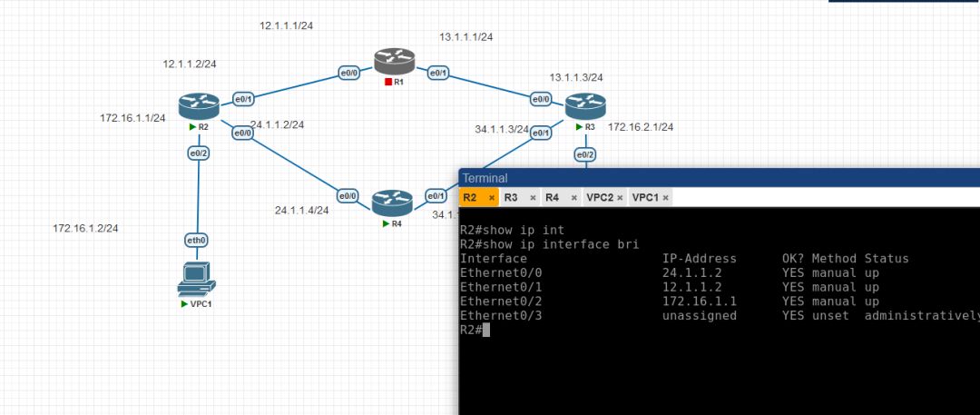The width and height of the screenshot is (980, 415).
Task: Select the R1 router icon
Action: click(395, 61)
